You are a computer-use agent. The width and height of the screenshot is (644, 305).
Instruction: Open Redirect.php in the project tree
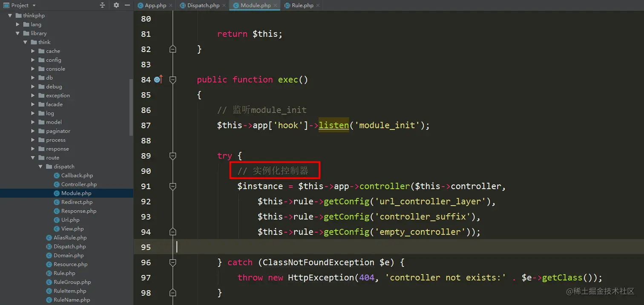73,202
